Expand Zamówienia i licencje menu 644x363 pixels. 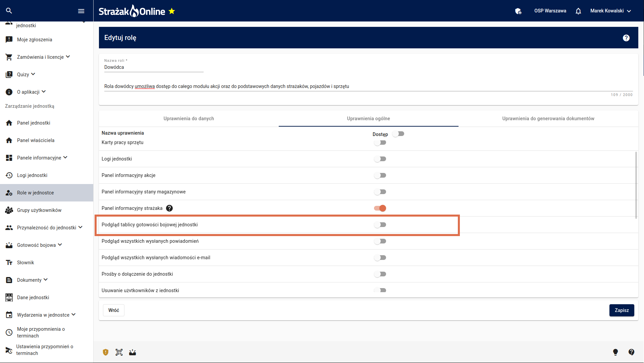coord(68,57)
